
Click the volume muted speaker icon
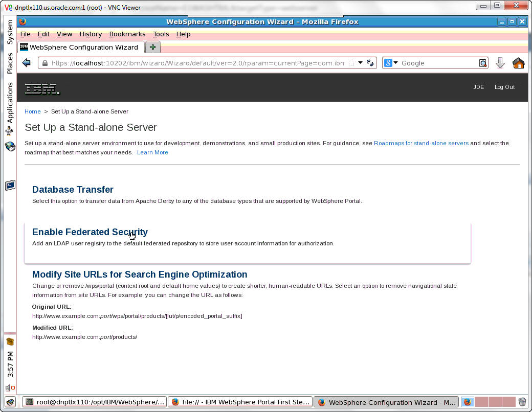pyautogui.click(x=10, y=387)
